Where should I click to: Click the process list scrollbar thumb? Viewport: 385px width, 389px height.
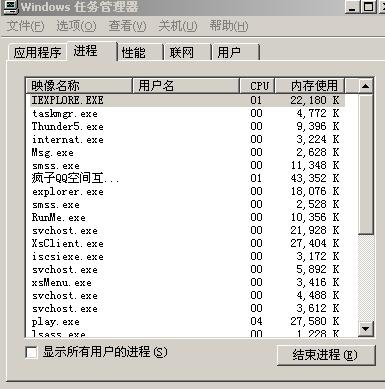click(x=366, y=164)
